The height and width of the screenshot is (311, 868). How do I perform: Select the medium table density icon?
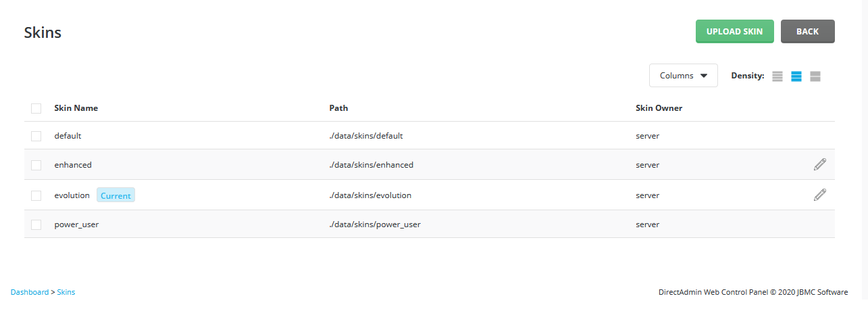click(x=796, y=76)
